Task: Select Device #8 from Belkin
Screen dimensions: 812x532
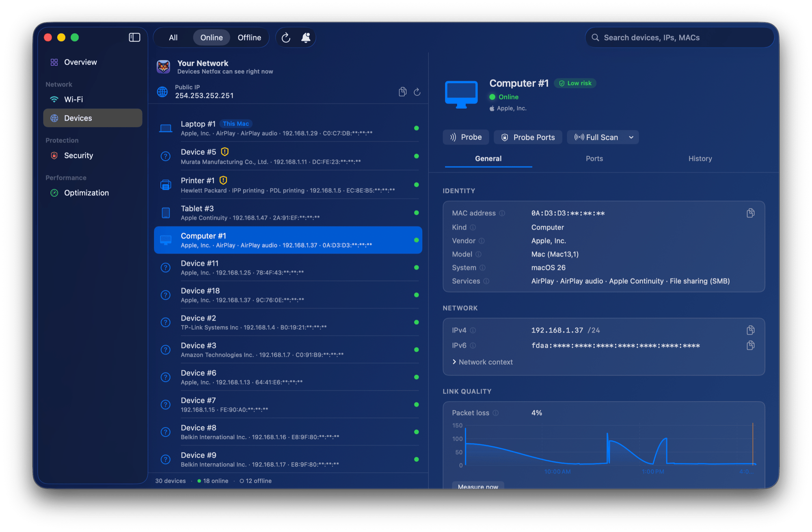Action: [x=288, y=432]
